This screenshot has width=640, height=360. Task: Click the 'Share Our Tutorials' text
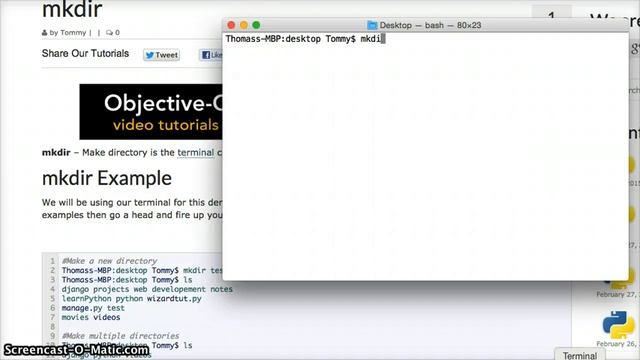(x=85, y=53)
